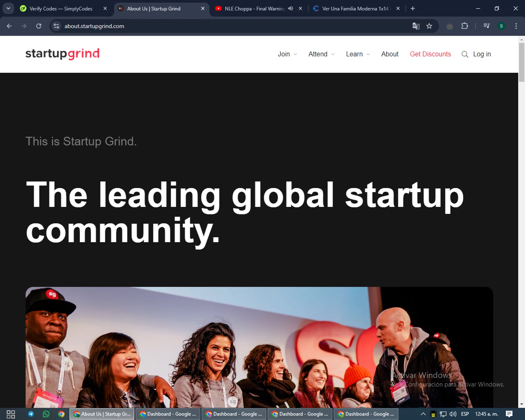Open Telegram from the taskbar
525x420 pixels.
pos(31,414)
